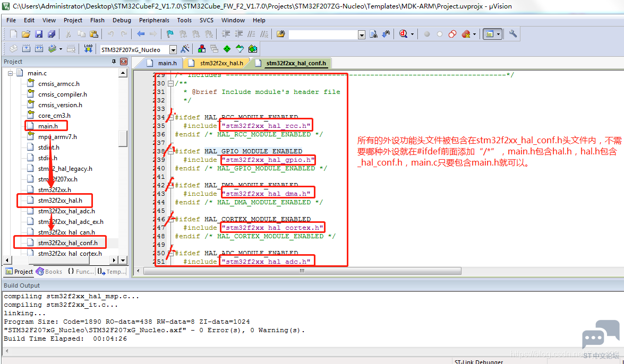Switch to the Books panel tab
624x364 pixels.
pos(50,272)
